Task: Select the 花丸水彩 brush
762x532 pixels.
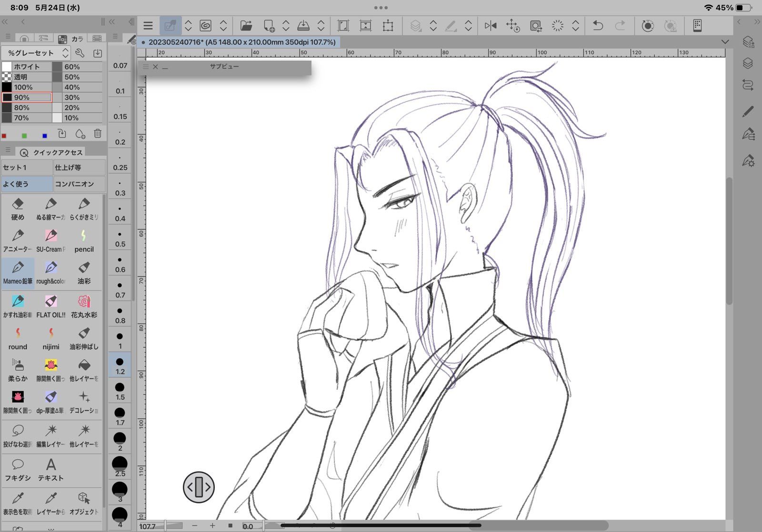Action: [84, 306]
